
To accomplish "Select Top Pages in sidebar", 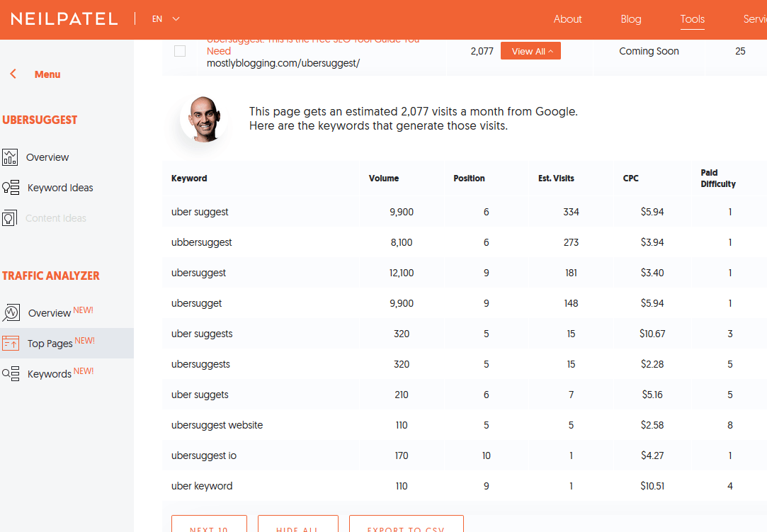I will 50,344.
